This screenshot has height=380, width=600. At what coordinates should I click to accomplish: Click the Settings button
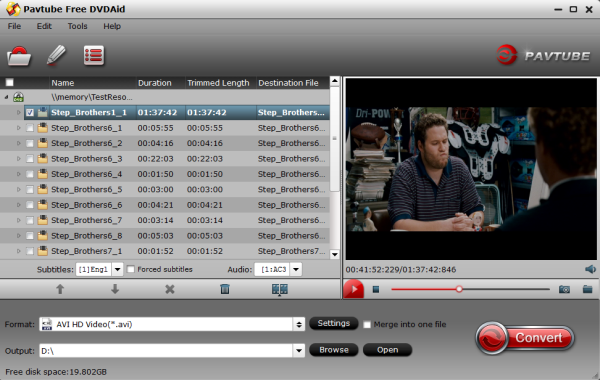tap(334, 323)
